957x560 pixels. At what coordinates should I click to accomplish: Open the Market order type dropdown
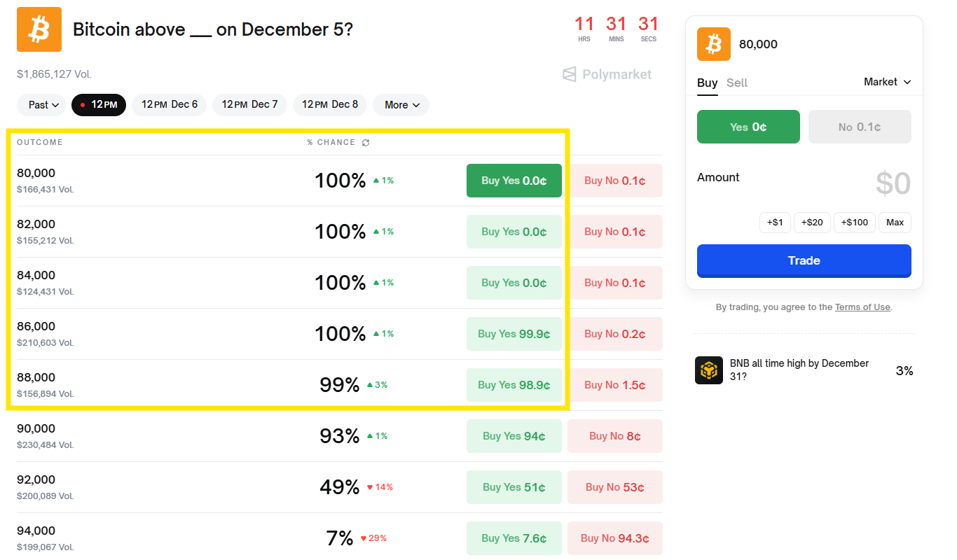pos(887,82)
